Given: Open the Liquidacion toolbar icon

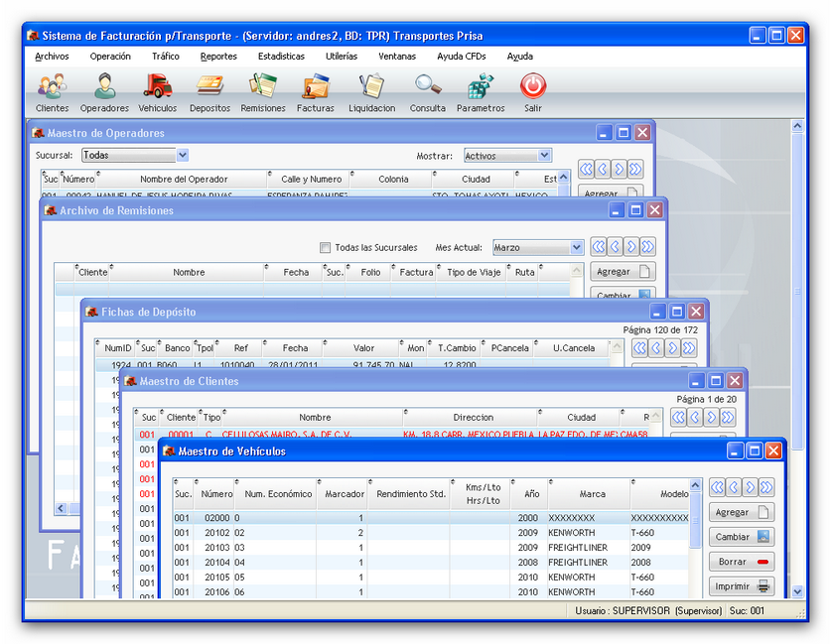Looking at the screenshot, I should (371, 93).
